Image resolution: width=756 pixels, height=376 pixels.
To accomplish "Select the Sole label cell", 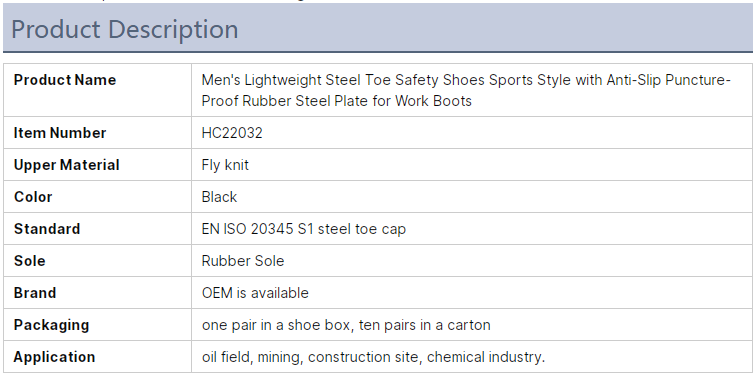I will click(97, 261).
